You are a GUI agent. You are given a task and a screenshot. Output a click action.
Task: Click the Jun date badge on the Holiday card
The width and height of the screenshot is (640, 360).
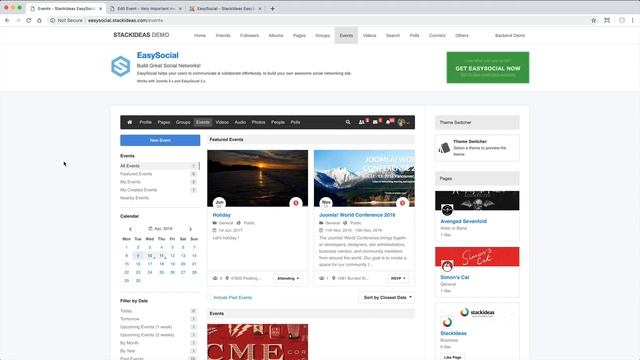tap(220, 203)
